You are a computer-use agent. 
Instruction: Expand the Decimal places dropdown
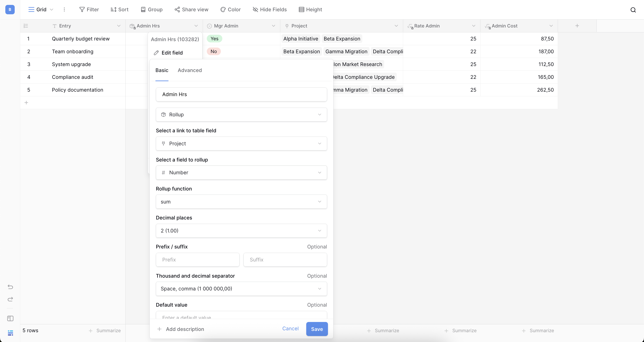[x=241, y=231]
